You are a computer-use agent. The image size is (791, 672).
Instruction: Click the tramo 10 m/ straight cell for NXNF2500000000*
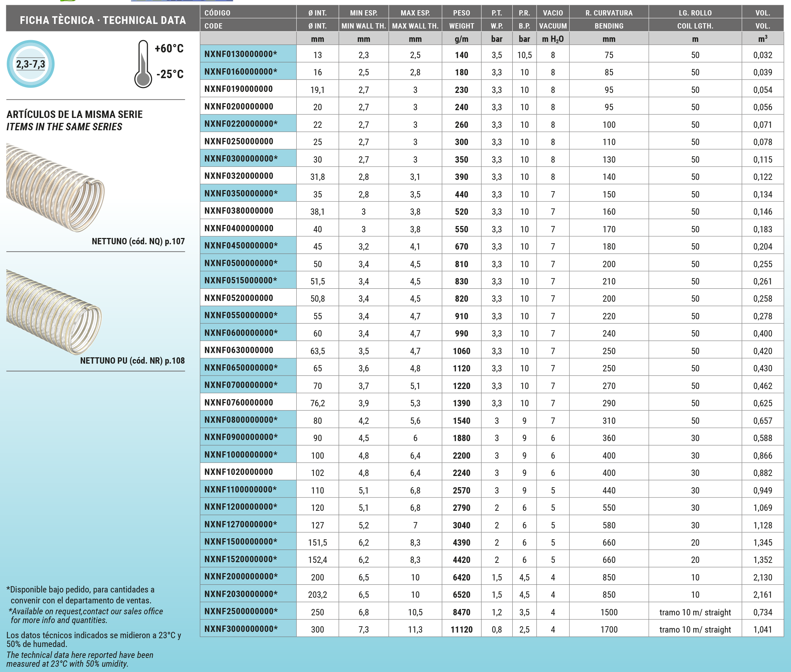pyautogui.click(x=695, y=612)
